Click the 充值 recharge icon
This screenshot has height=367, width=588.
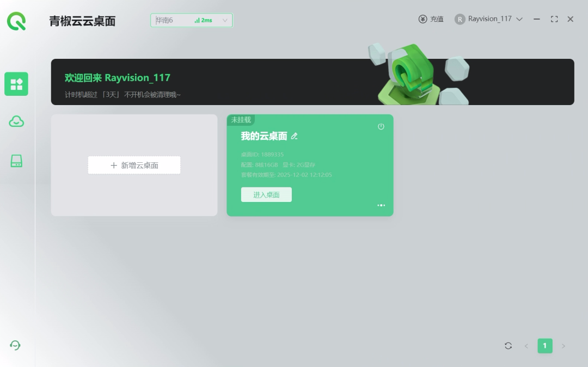click(422, 19)
